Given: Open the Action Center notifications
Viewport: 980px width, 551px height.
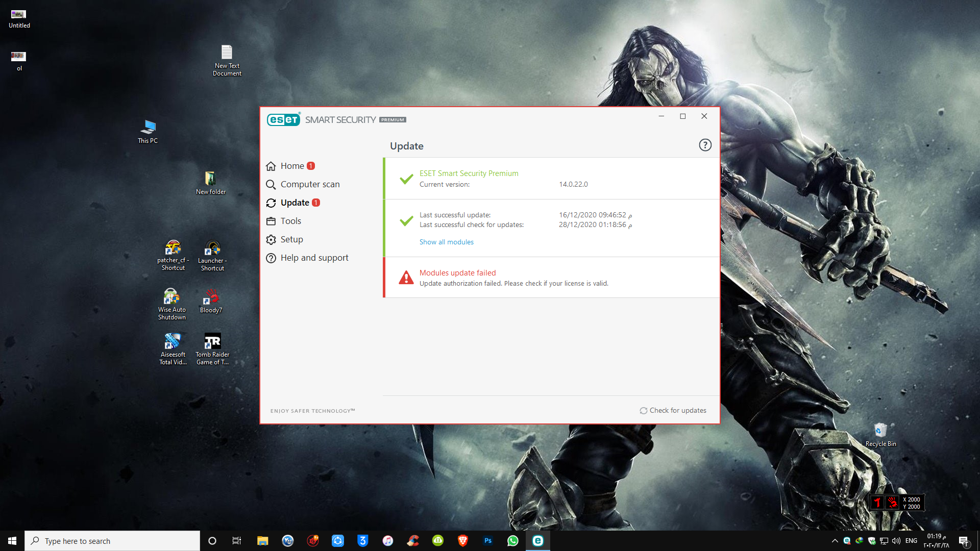Looking at the screenshot, I should (964, 541).
